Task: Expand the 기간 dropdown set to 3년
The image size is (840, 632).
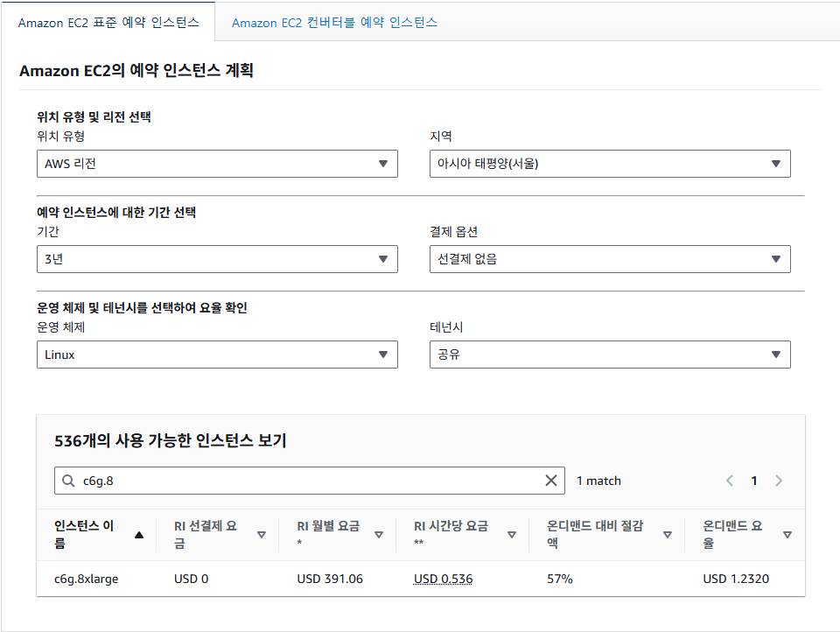Action: [x=217, y=259]
